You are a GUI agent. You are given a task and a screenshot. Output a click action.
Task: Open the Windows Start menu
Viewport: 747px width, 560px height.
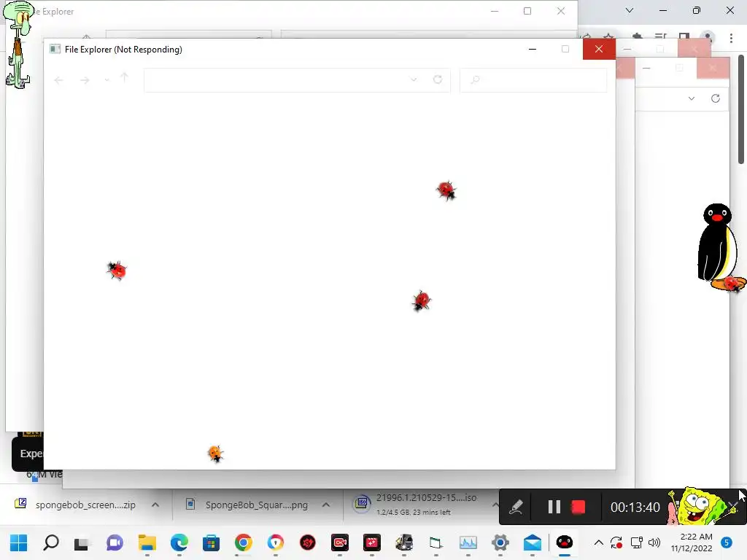click(19, 542)
